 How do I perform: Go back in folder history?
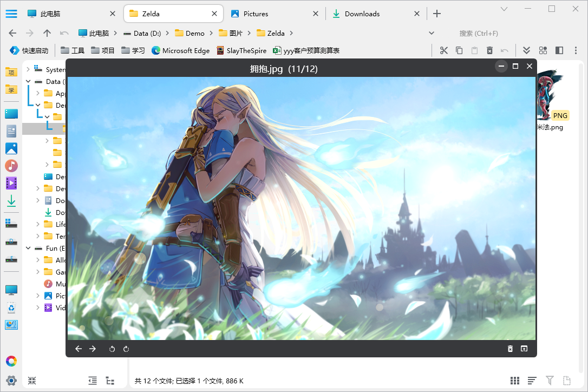point(12,33)
